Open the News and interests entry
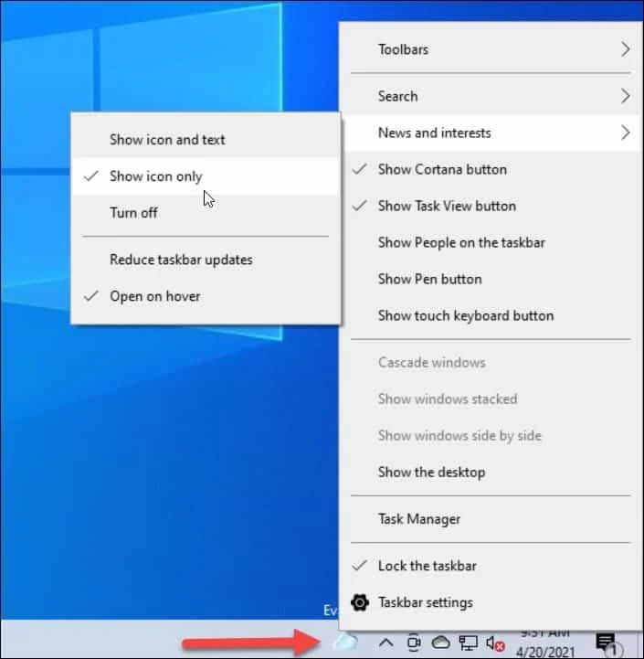The height and width of the screenshot is (659, 644). click(x=491, y=133)
